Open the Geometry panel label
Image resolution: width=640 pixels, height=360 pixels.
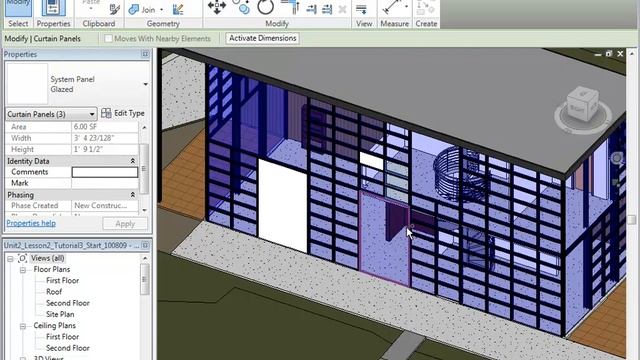coord(163,24)
